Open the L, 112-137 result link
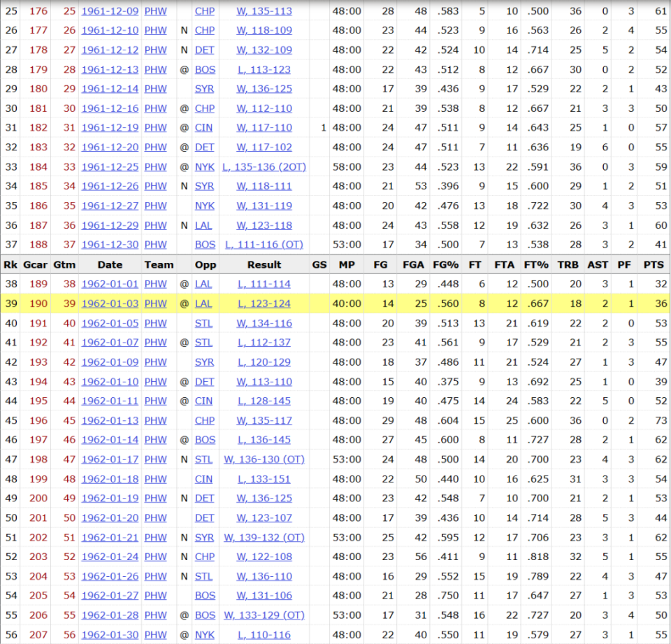Viewport: 671px width, 644px height. pyautogui.click(x=264, y=343)
